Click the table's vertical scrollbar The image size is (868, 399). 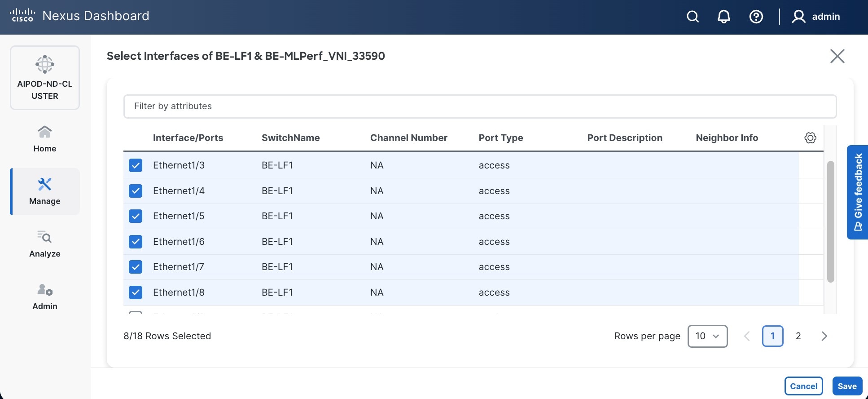pos(830,222)
